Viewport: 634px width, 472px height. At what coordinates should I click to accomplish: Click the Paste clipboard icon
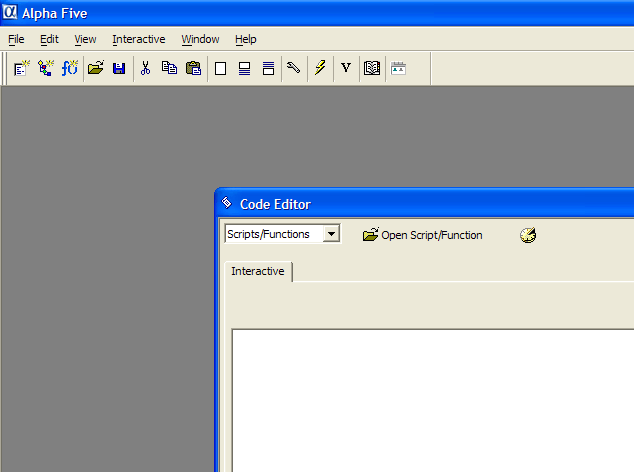click(193, 68)
